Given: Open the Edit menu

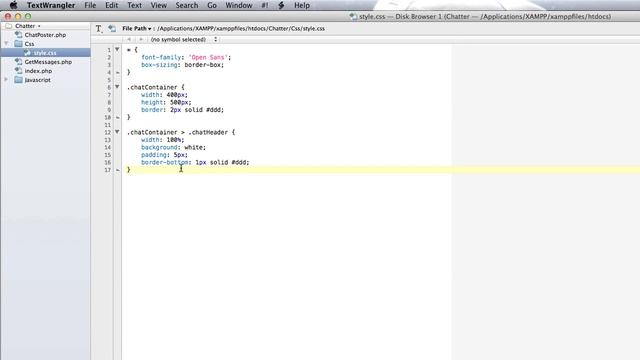Looking at the screenshot, I should [x=111, y=5].
